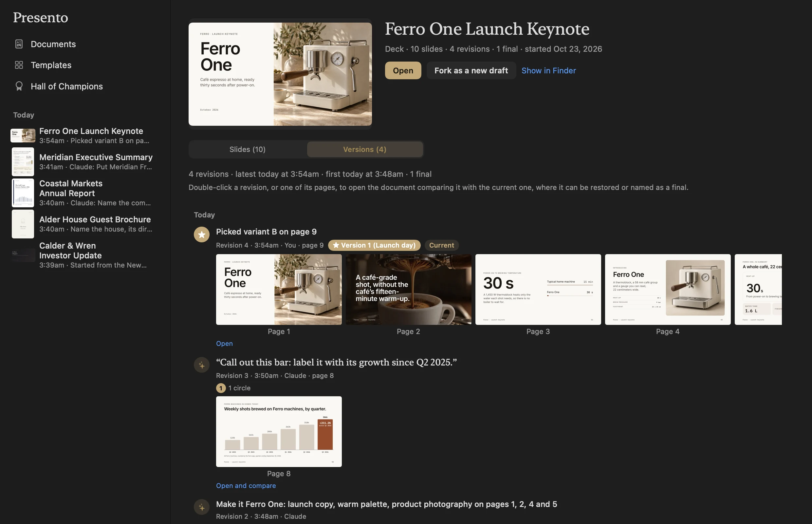Image resolution: width=812 pixels, height=524 pixels.
Task: Click Show in Finder link
Action: coord(549,70)
